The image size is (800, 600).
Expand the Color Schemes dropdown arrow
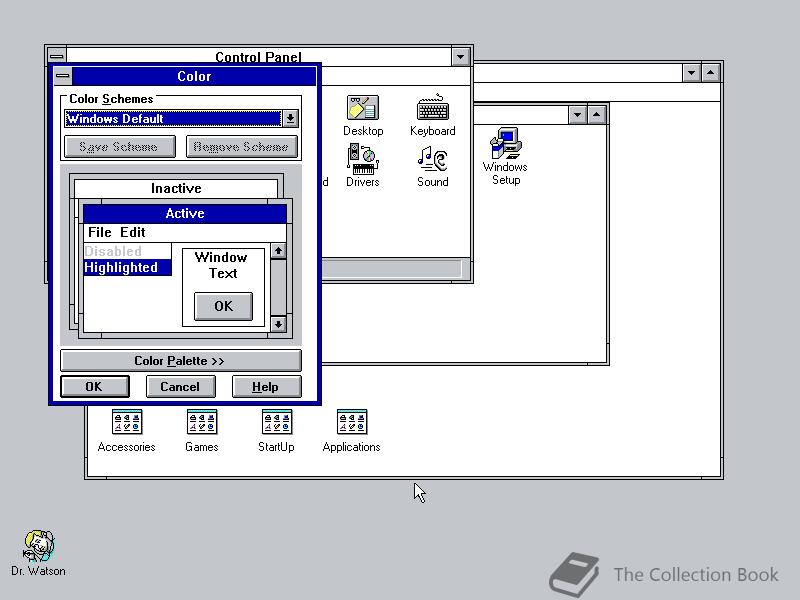tap(290, 119)
